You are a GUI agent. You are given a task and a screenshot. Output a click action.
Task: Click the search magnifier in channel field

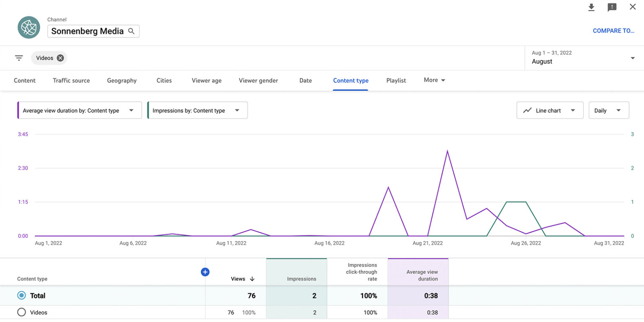[131, 31]
